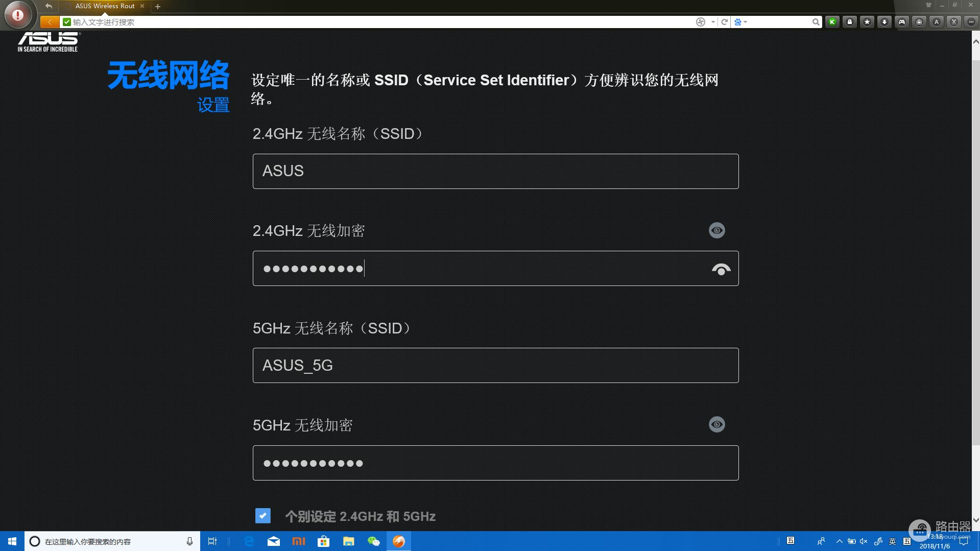The height and width of the screenshot is (551, 980).
Task: Click the 无线网络 page heading
Action: [x=169, y=75]
